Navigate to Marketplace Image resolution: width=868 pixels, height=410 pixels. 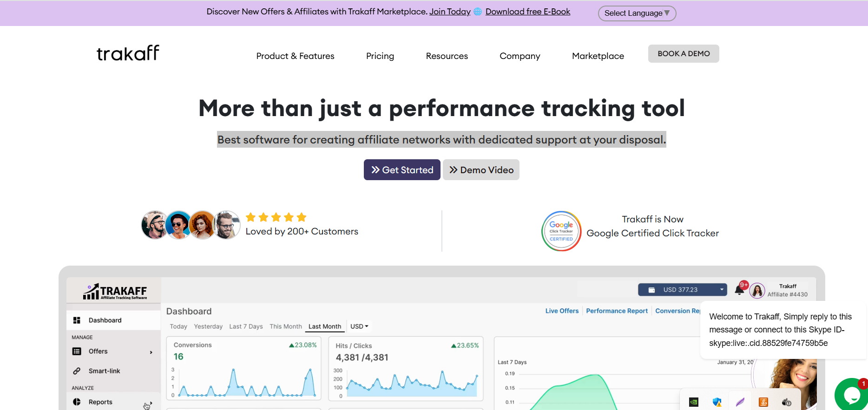tap(598, 56)
